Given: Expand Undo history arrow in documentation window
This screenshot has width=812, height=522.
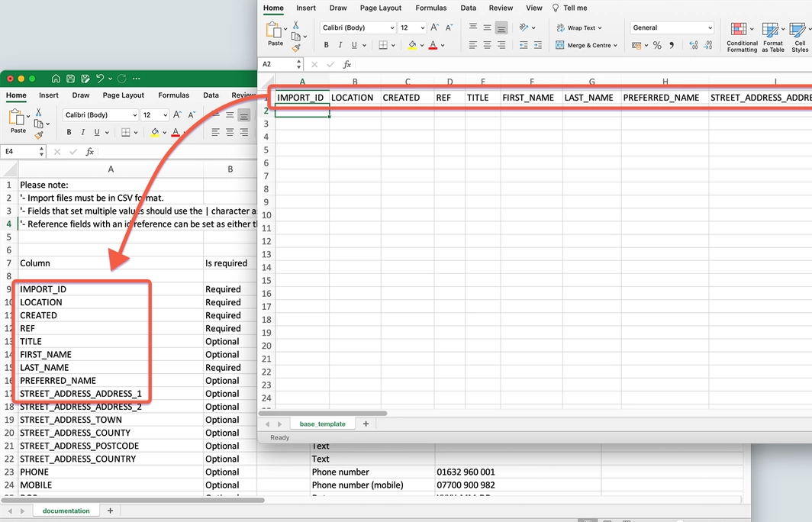Looking at the screenshot, I should 111,79.
